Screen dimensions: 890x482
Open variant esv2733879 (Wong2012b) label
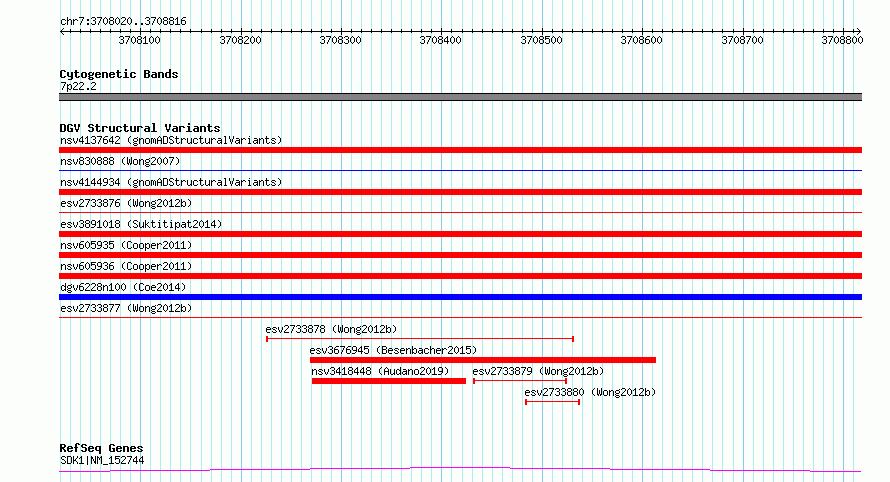click(538, 371)
